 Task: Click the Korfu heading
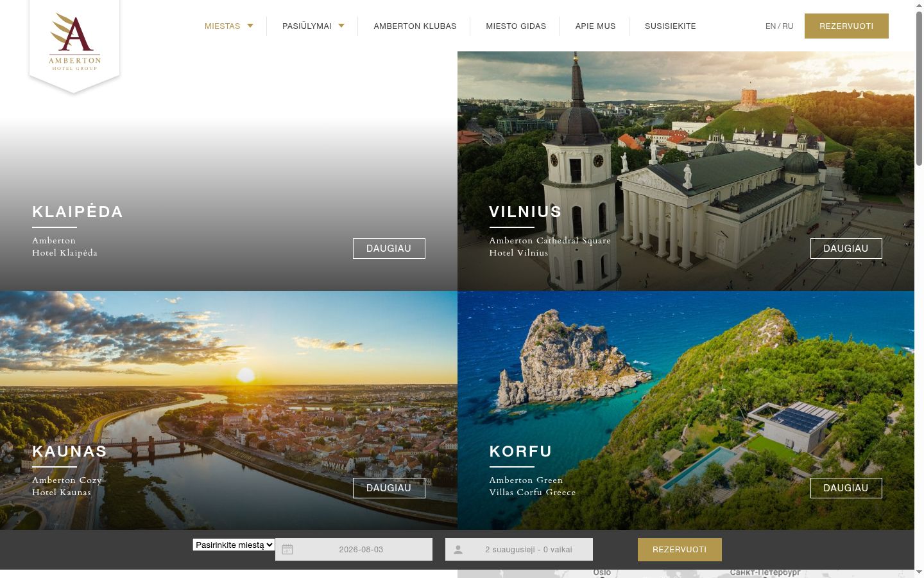(520, 451)
